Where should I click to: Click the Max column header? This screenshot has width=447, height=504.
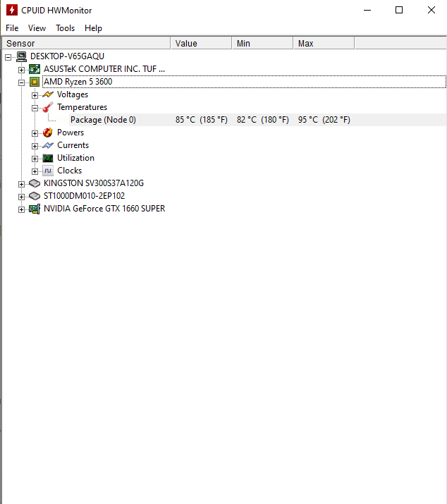tap(324, 43)
